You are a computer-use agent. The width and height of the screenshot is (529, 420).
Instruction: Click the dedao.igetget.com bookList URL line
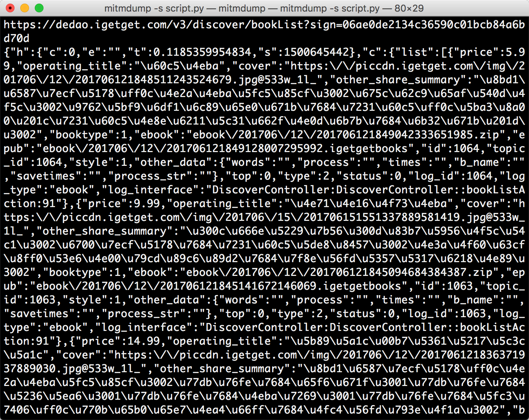click(x=264, y=24)
